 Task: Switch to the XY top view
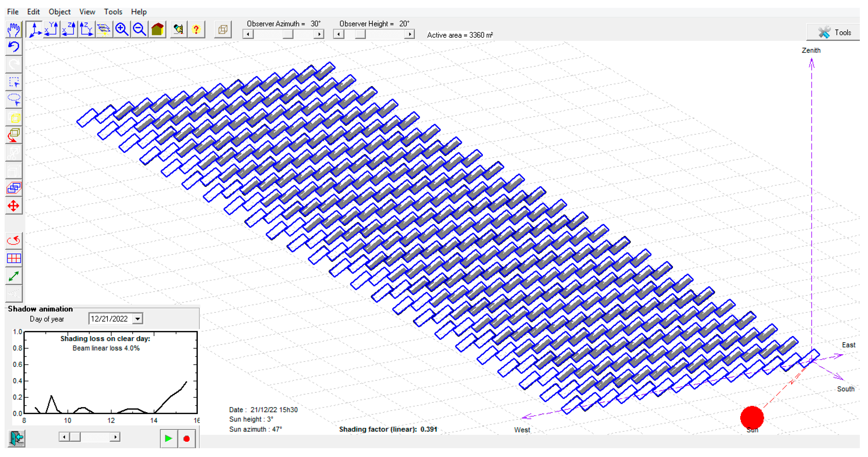tap(52, 30)
